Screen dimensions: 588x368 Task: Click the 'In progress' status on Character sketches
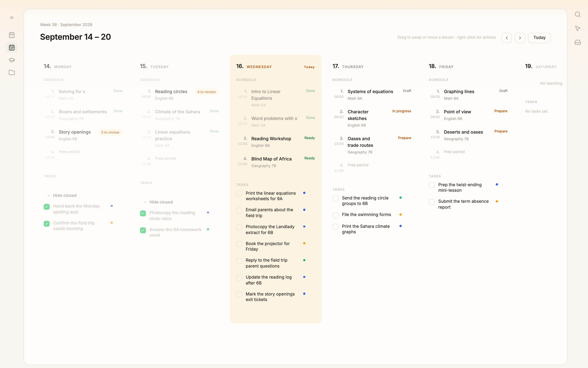click(x=401, y=111)
